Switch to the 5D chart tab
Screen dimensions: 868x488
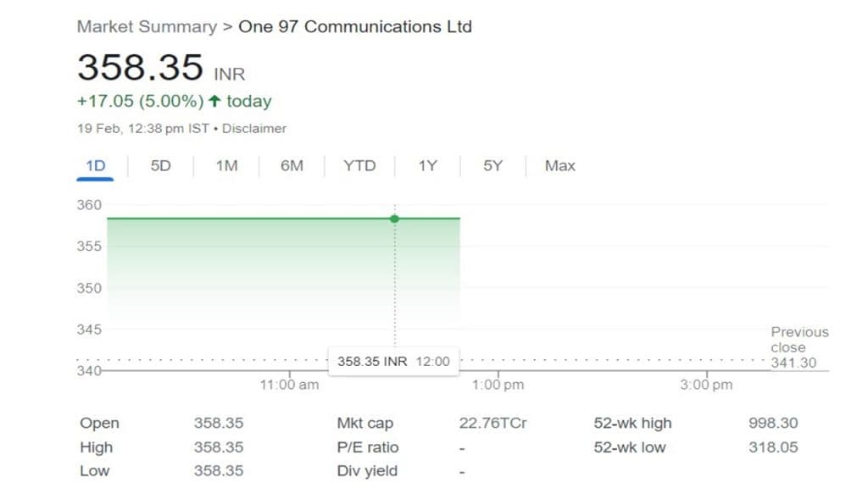coord(160,166)
